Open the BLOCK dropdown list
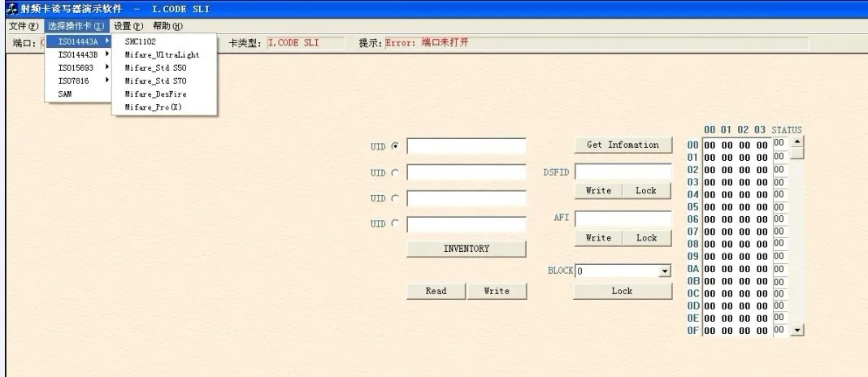 pos(665,272)
